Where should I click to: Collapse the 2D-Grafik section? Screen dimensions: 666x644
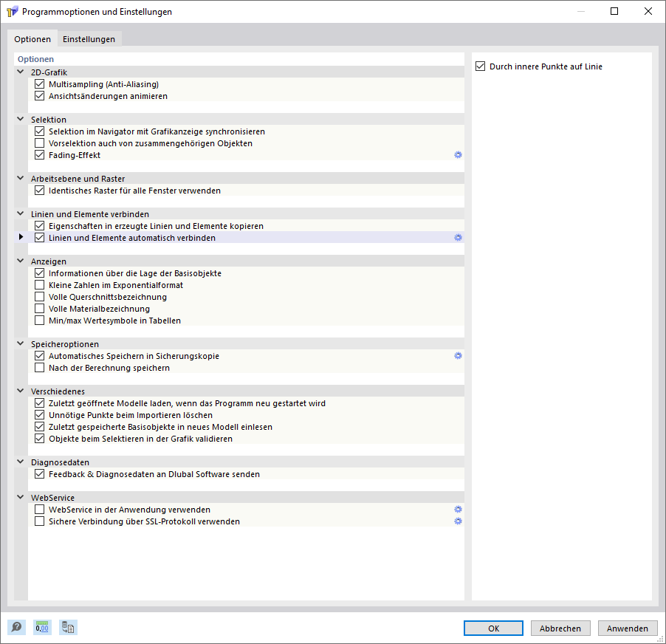(20, 72)
